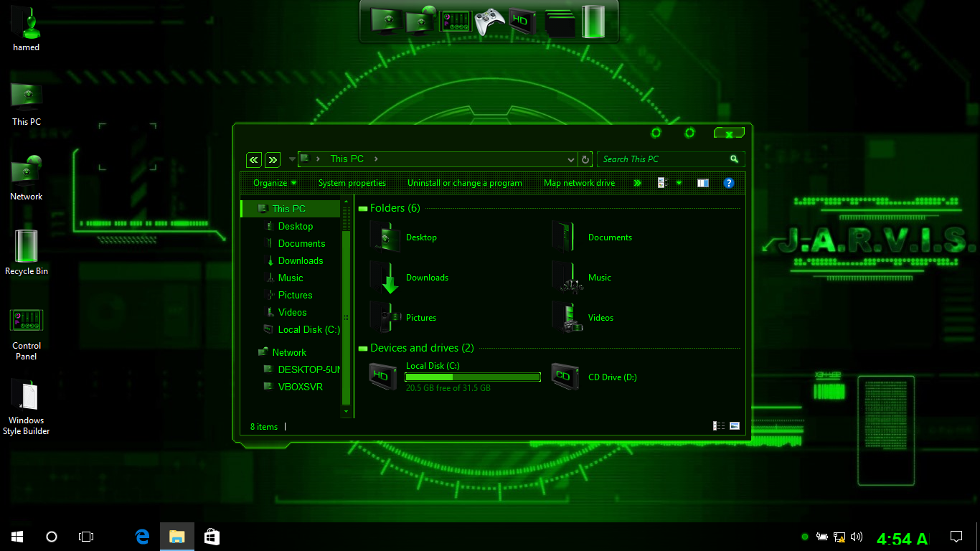
Task: Click Uninstall or change a program
Action: 464,183
